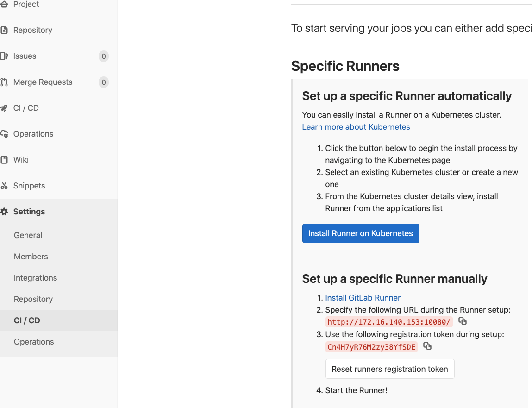Click the Issues count badge
532x408 pixels.
point(103,56)
